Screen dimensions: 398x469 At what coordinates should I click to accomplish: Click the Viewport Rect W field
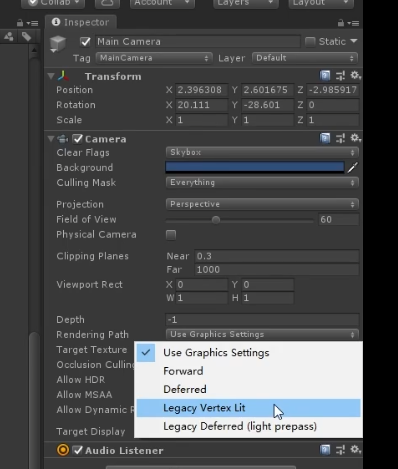click(x=202, y=298)
